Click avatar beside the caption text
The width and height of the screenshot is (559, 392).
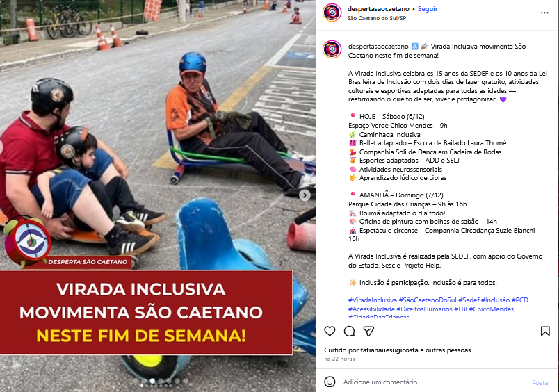coord(332,49)
